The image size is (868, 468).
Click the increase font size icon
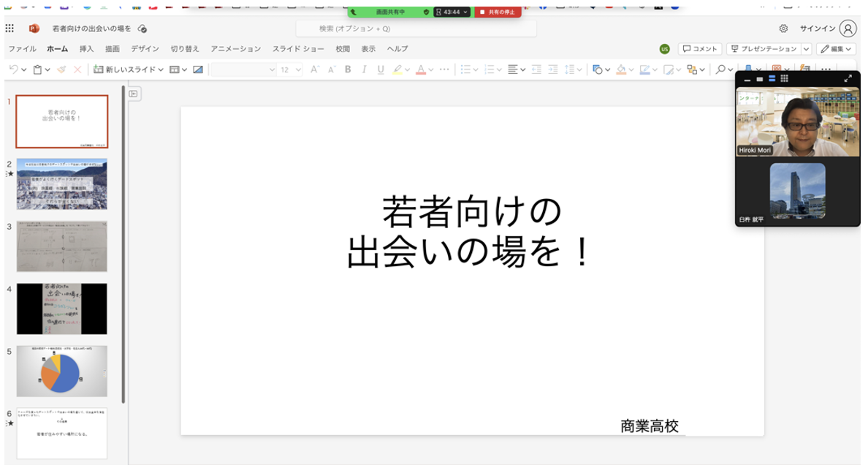tap(315, 69)
